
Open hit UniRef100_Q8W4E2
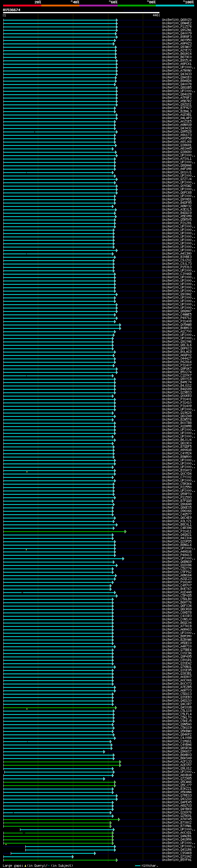[x=177, y=23]
